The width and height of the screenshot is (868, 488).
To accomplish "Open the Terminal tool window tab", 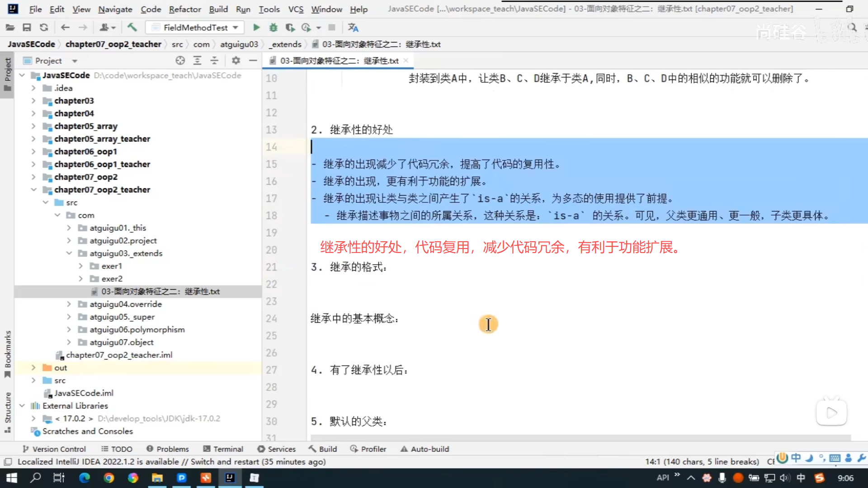I will (x=223, y=449).
